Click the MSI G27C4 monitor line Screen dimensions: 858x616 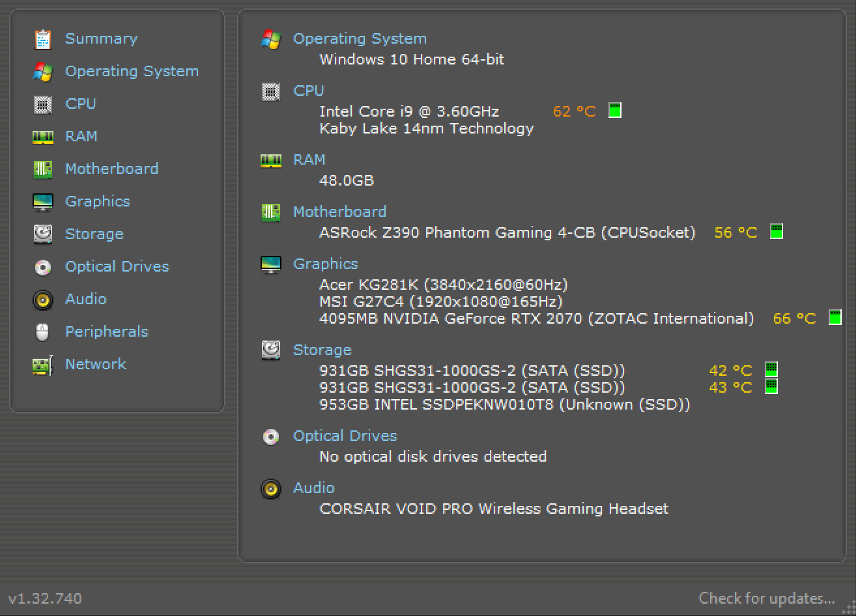(x=441, y=302)
